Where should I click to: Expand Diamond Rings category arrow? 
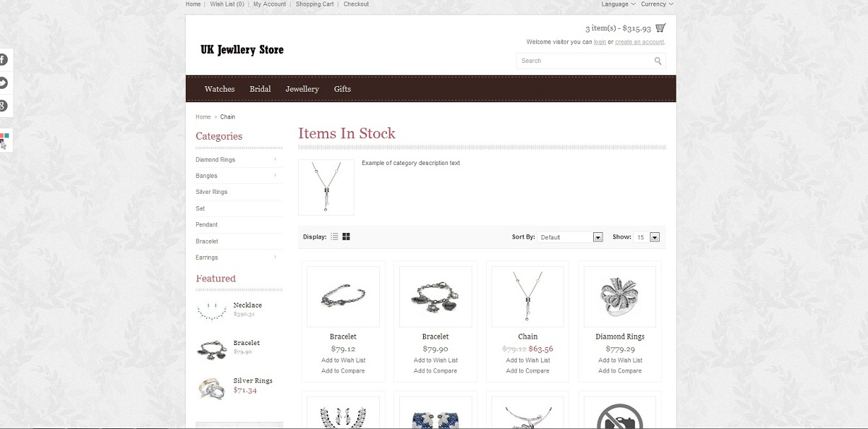point(276,159)
